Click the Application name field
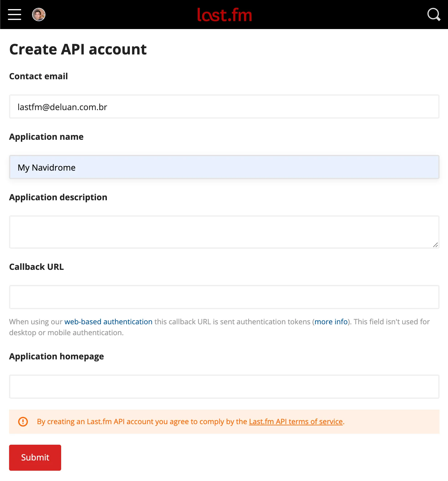Image resolution: width=448 pixels, height=481 pixels. click(224, 167)
